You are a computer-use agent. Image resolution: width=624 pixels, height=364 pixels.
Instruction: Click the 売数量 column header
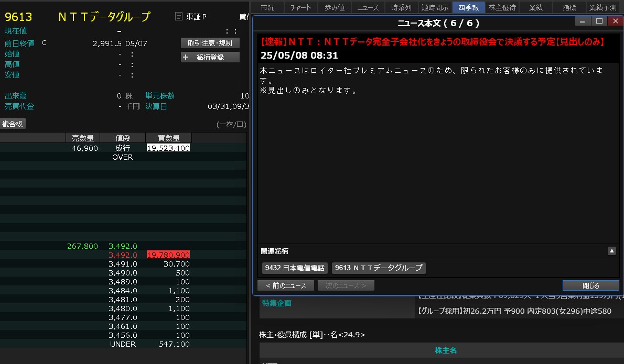click(83, 138)
